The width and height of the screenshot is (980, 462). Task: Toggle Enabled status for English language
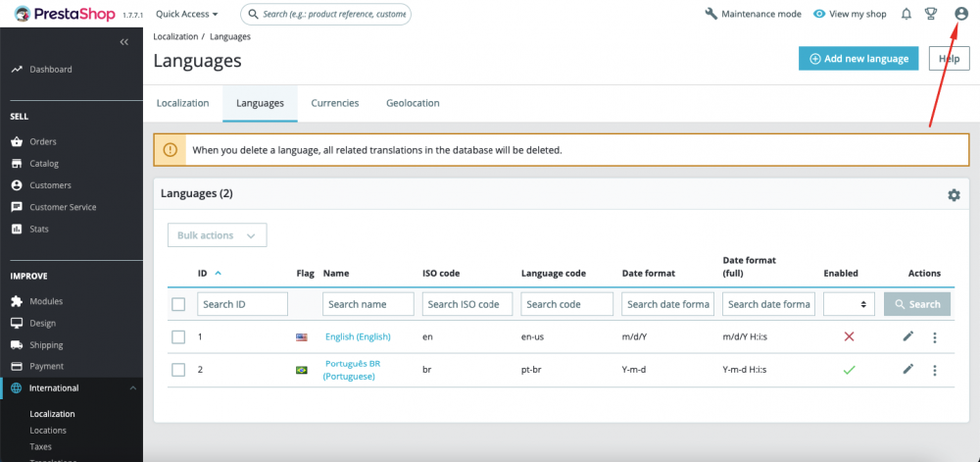coord(849,336)
